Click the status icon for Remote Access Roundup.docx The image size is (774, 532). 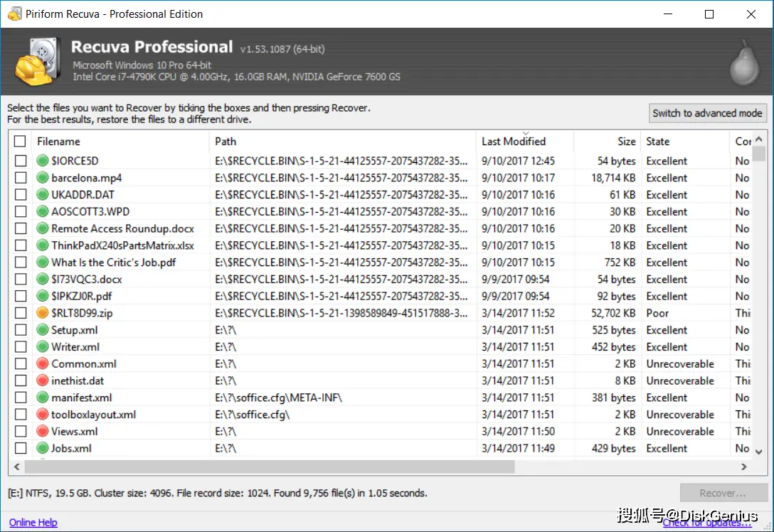[x=43, y=228]
